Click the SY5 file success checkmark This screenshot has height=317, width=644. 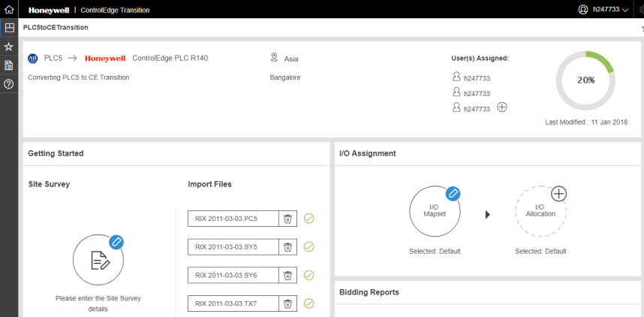pyautogui.click(x=308, y=246)
